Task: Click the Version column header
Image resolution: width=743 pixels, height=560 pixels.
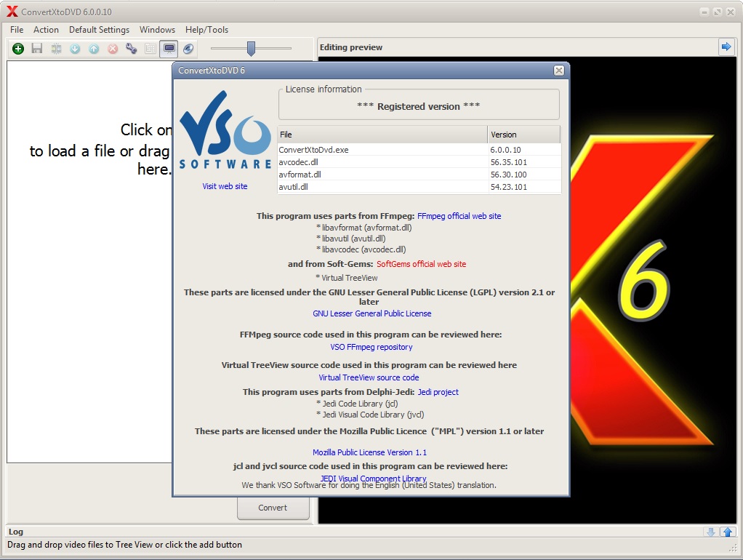Action: 523,135
